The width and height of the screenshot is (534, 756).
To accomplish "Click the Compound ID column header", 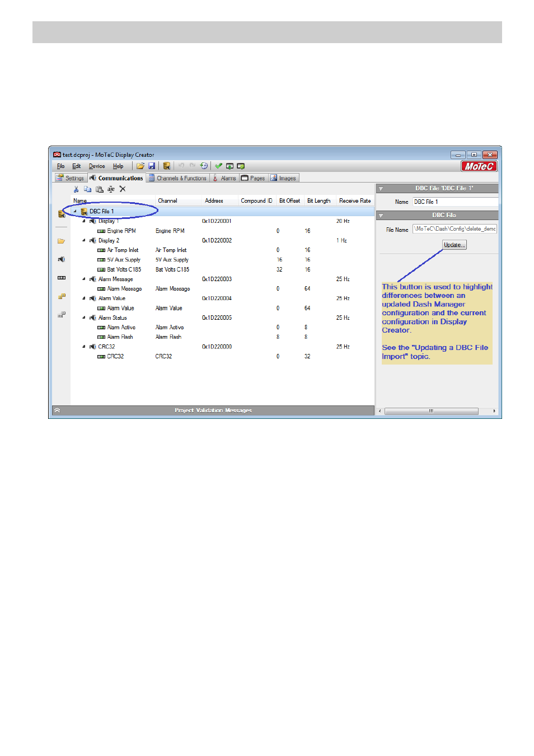I will tap(256, 200).
